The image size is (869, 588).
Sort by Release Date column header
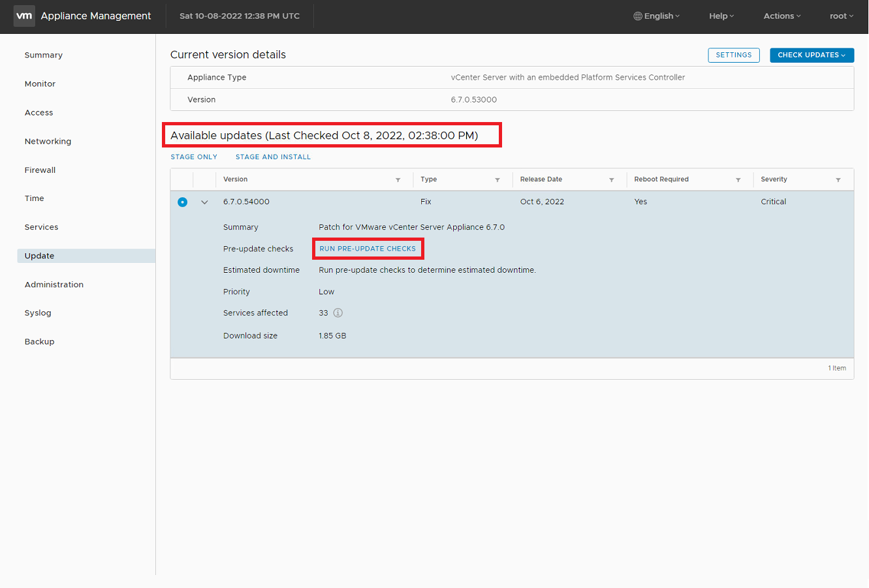541,179
